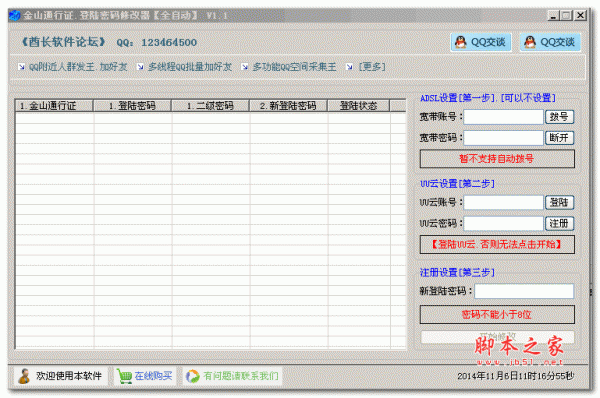Click the arrow icon before 多功能QQ空间采集王

pyautogui.click(x=245, y=67)
